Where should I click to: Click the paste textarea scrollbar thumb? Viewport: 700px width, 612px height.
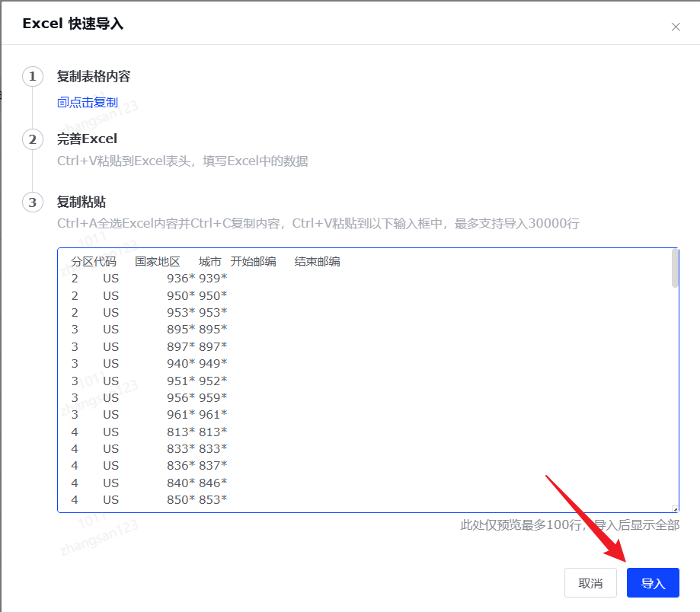tap(675, 269)
